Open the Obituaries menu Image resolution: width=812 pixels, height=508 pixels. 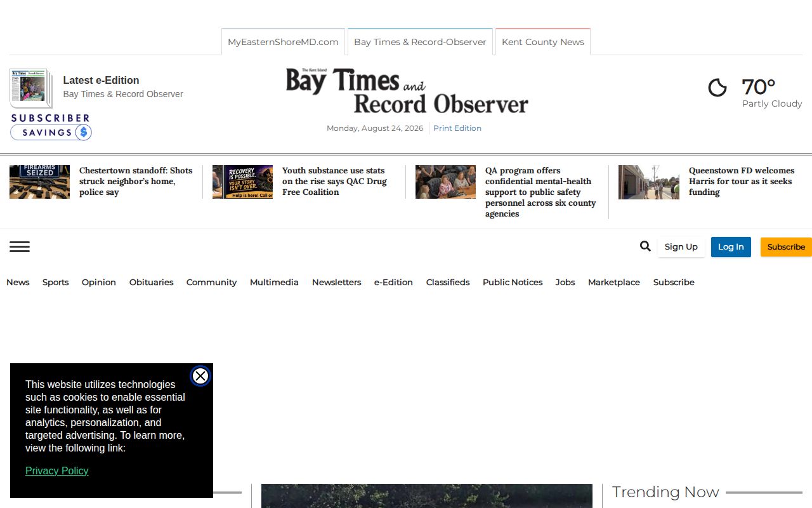(x=152, y=282)
